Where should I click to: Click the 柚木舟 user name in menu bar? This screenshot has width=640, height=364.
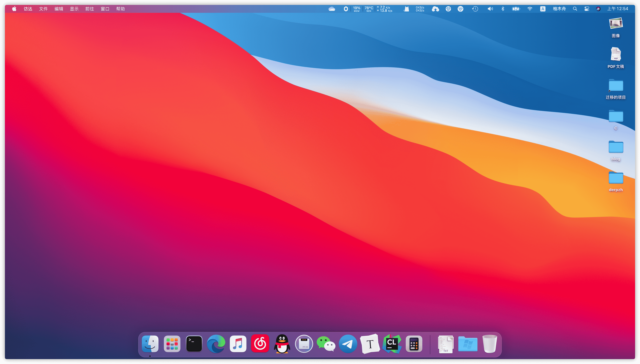(x=559, y=9)
